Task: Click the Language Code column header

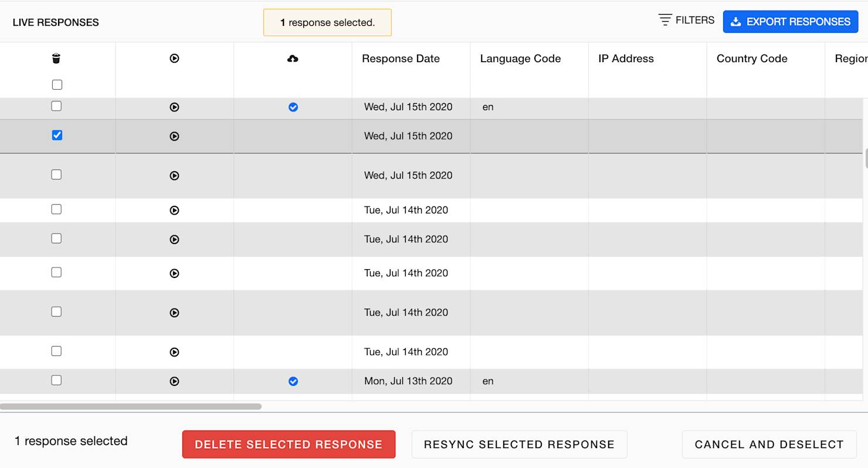Action: pyautogui.click(x=520, y=59)
